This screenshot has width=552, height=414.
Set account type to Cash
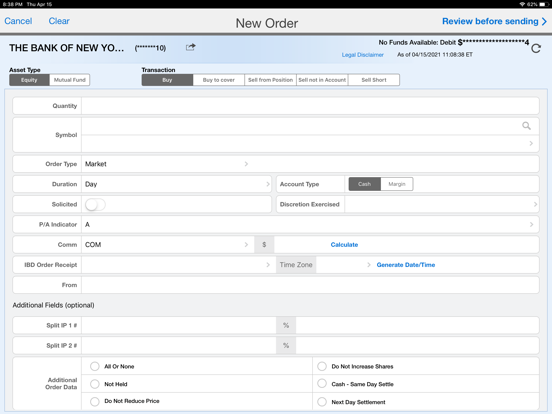click(365, 184)
